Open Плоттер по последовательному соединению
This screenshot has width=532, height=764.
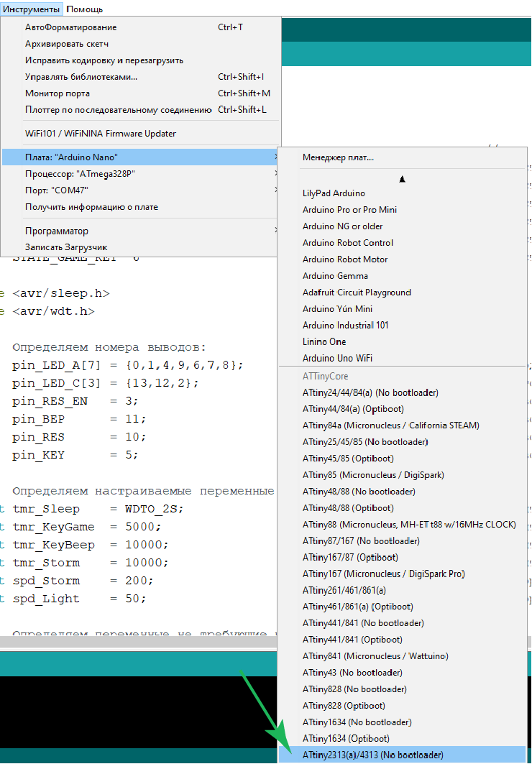[x=142, y=110]
